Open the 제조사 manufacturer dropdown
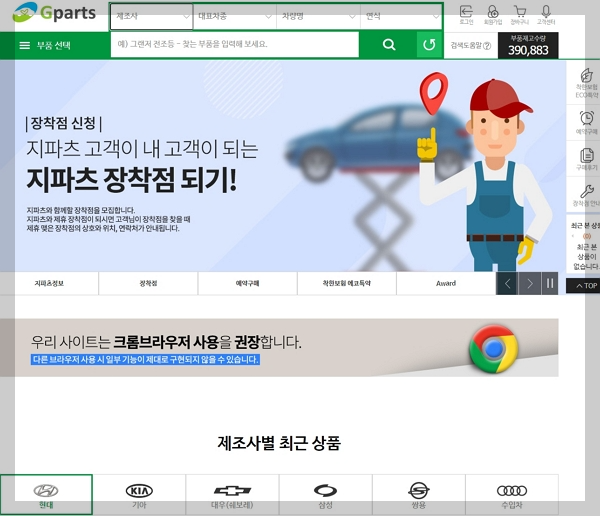This screenshot has width=600, height=516. (152, 16)
